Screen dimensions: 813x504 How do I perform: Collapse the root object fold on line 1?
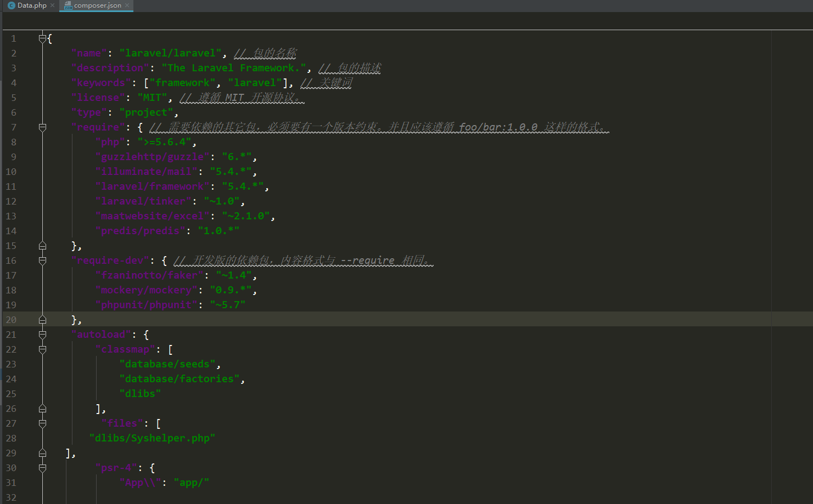coord(42,38)
